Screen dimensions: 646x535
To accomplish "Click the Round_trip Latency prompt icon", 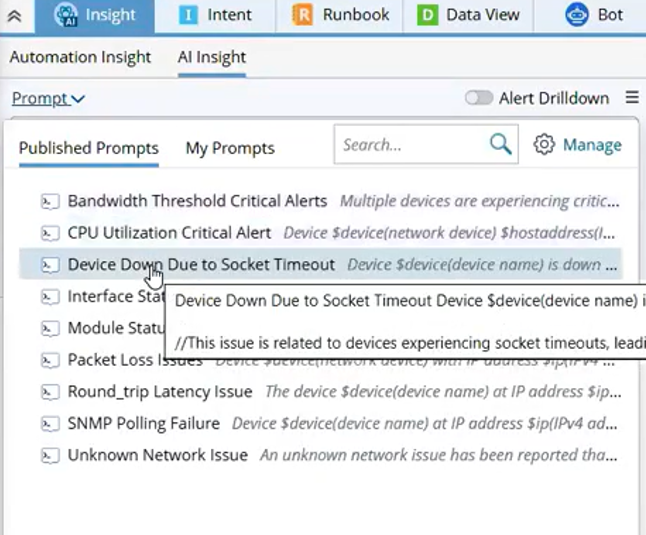I will [49, 392].
